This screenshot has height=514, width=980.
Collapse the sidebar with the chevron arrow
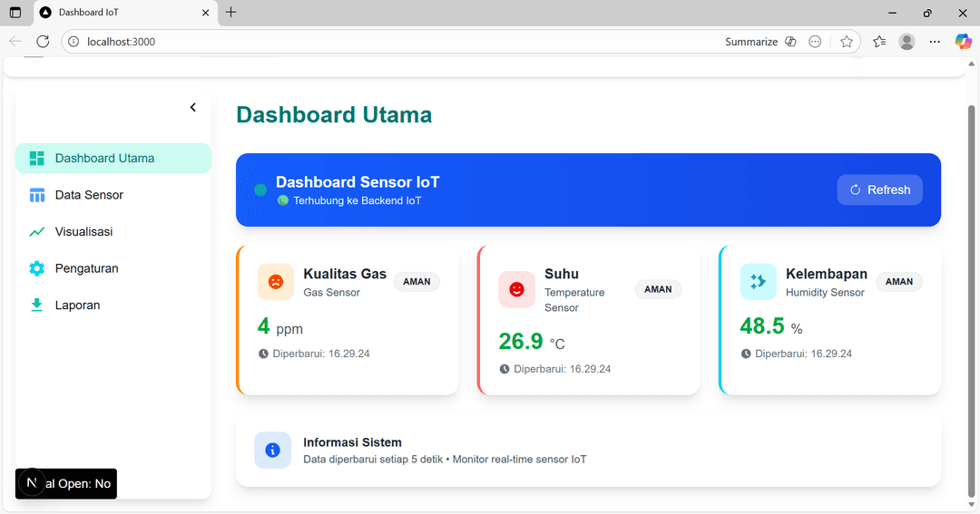193,107
